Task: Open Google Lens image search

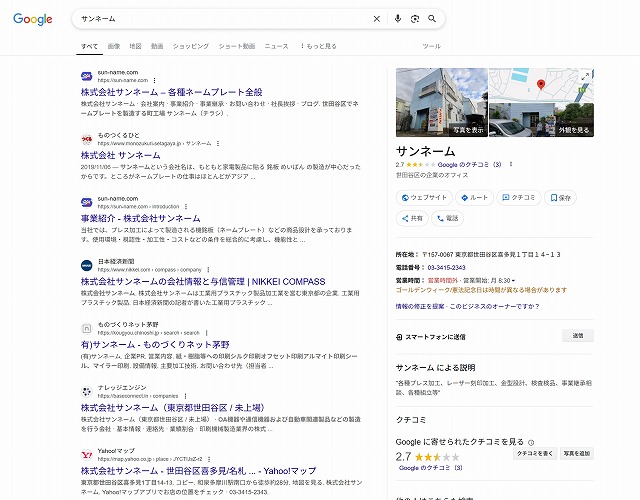Action: click(414, 19)
